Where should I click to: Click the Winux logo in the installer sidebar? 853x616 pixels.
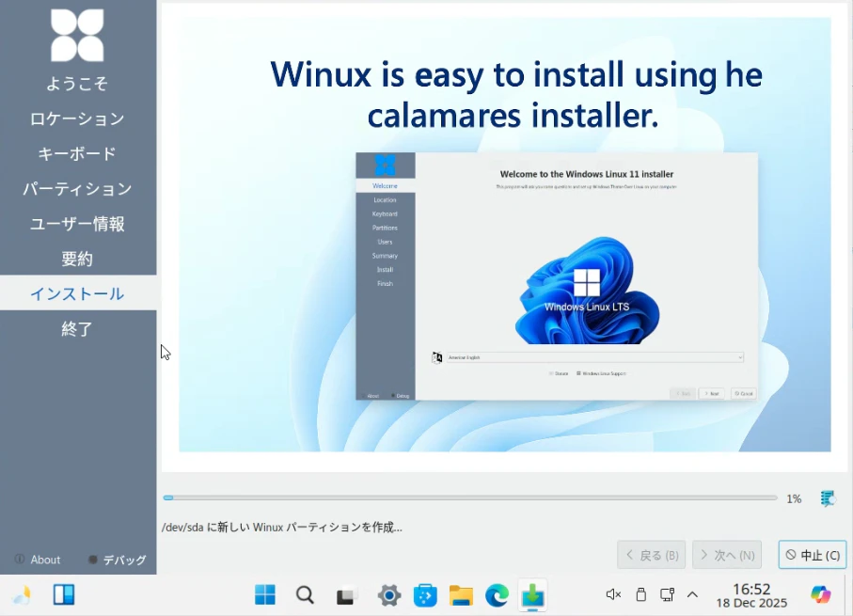(x=77, y=36)
